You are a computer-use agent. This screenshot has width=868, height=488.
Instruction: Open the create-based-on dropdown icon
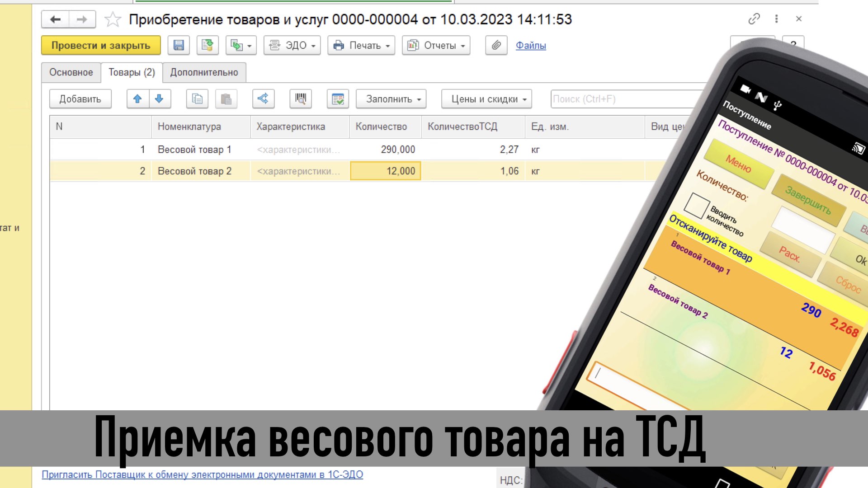tap(241, 45)
